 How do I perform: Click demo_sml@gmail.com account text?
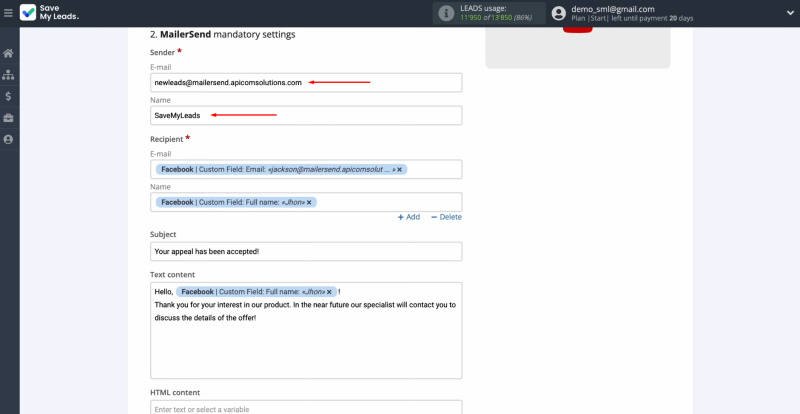coord(612,9)
